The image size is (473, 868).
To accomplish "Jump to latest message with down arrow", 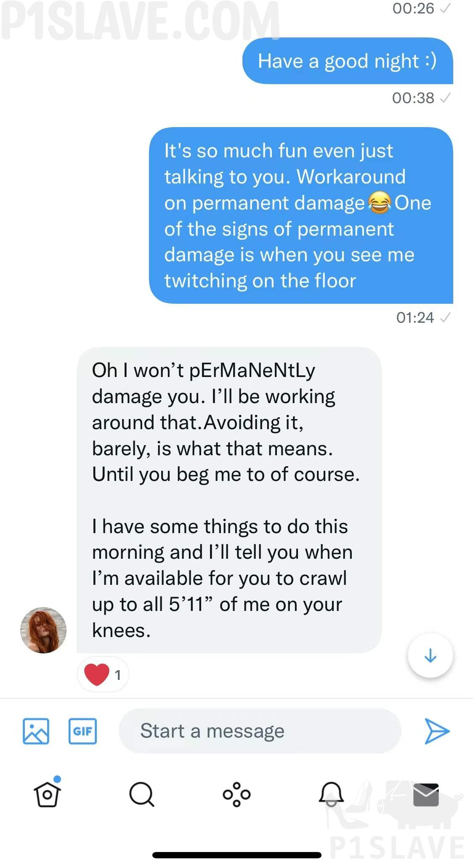I will click(x=430, y=656).
